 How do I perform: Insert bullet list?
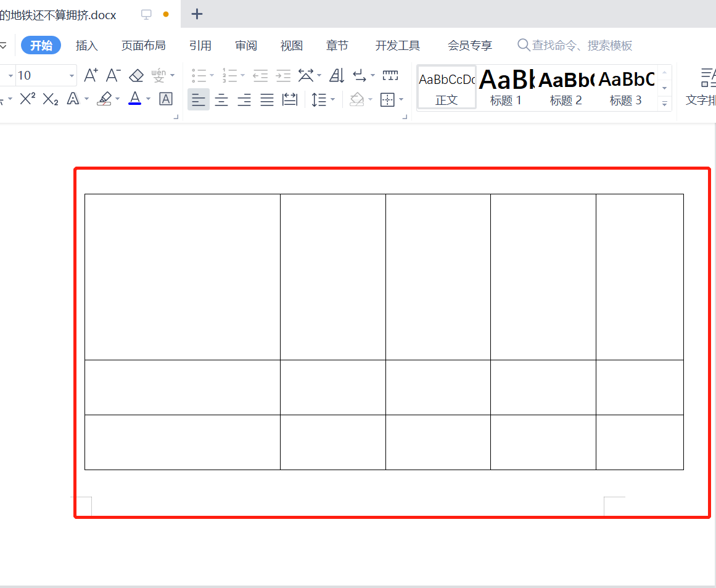point(199,75)
